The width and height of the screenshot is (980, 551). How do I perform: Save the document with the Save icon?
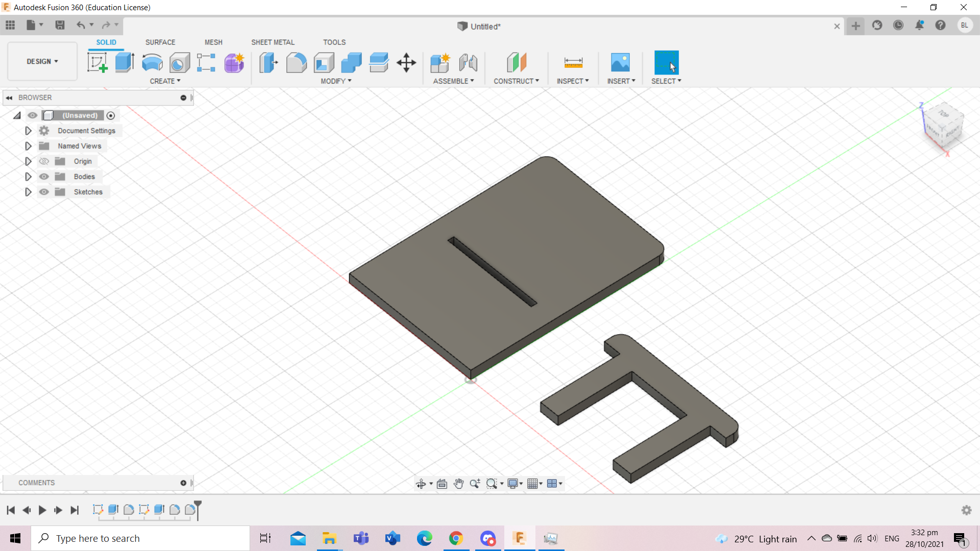tap(60, 25)
